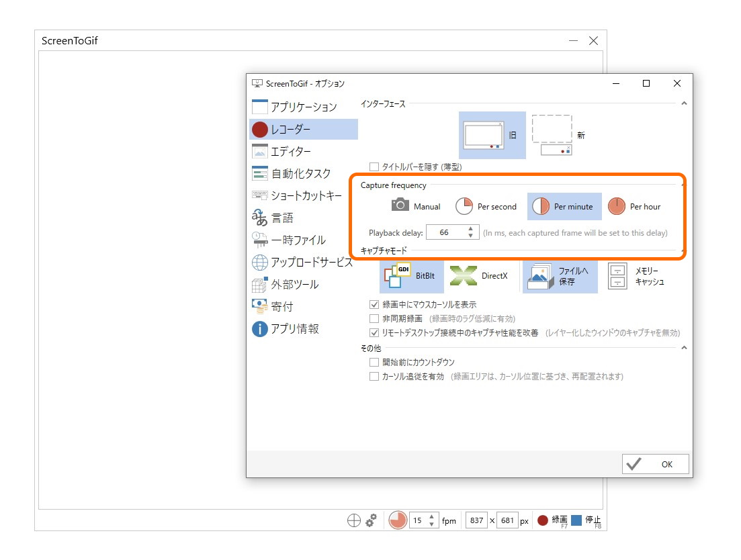
Task: Click the OK button
Action: (x=655, y=464)
